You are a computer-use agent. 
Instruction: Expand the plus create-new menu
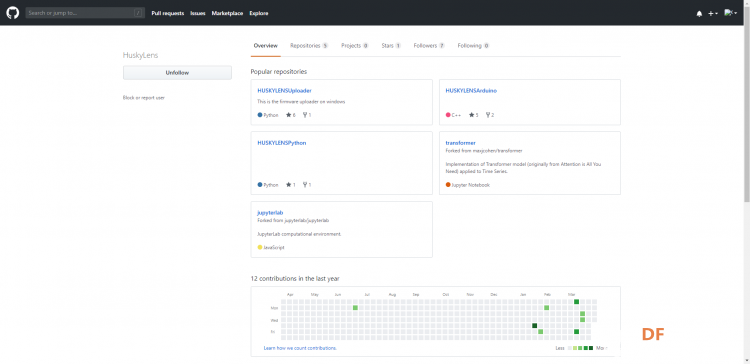click(713, 13)
